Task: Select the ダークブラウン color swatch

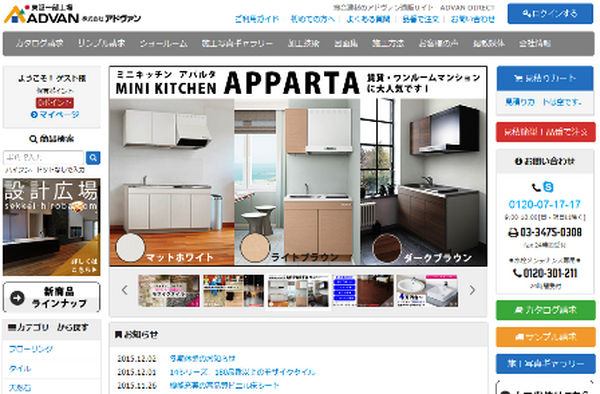Action: click(386, 248)
